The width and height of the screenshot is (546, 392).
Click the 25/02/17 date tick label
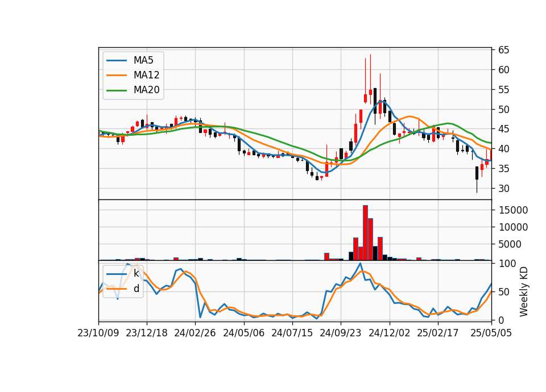click(438, 333)
